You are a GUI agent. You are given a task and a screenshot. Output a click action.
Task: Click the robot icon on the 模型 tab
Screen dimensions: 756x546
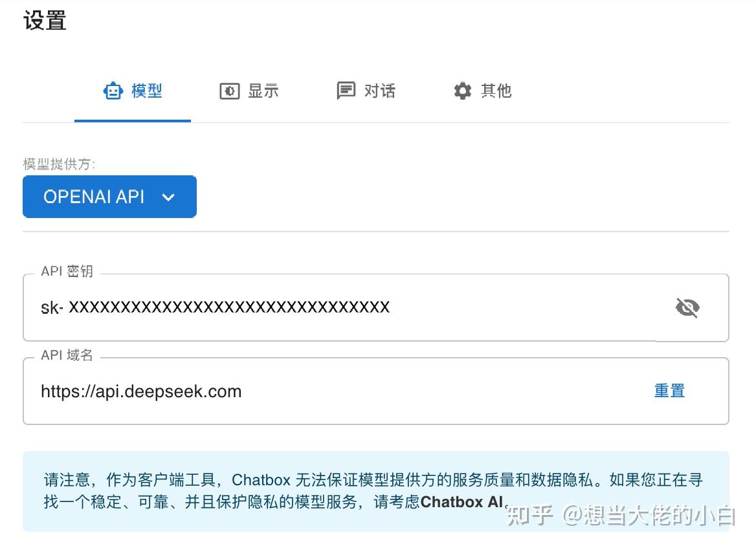(113, 91)
